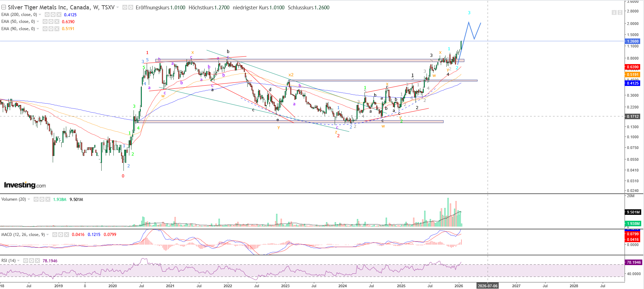Collapse legend with the minus box

pyautogui.click(x=3, y=7)
